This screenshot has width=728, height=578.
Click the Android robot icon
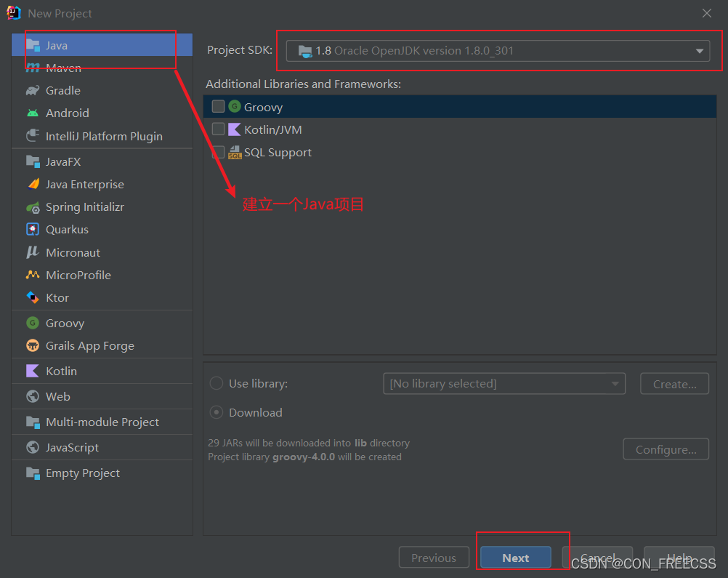(33, 113)
